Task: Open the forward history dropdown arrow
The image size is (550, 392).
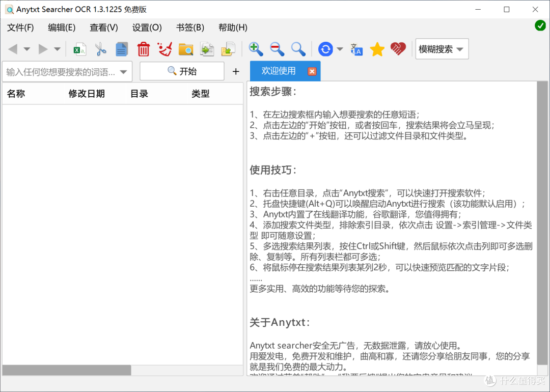Action: pyautogui.click(x=57, y=49)
